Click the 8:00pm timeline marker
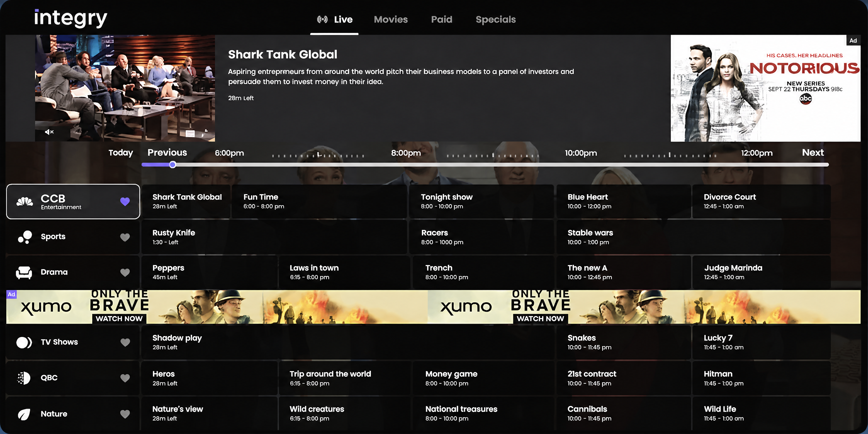 406,153
